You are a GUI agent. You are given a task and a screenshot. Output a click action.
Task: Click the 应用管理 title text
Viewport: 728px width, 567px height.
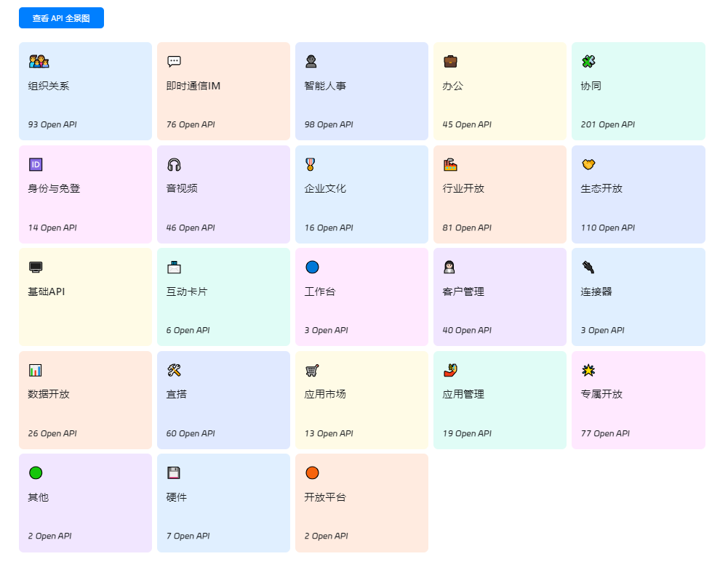[463, 394]
